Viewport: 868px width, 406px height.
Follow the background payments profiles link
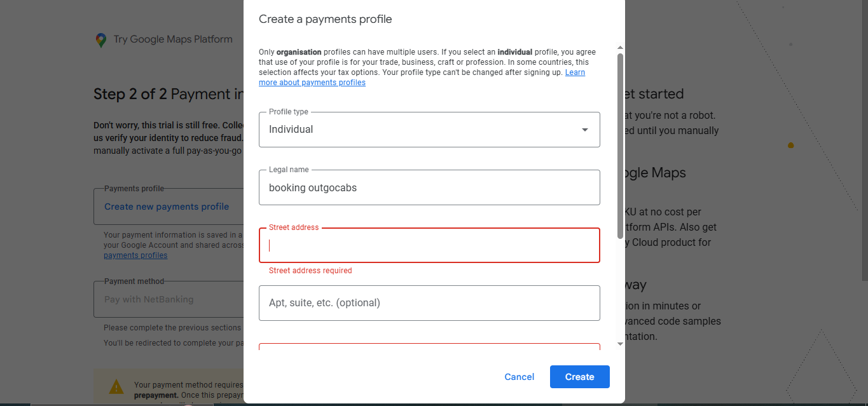click(135, 255)
